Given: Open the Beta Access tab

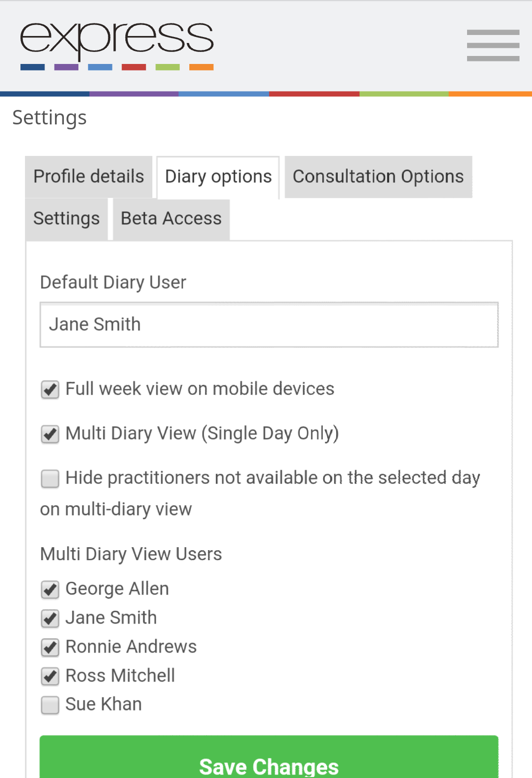Looking at the screenshot, I should 171,219.
